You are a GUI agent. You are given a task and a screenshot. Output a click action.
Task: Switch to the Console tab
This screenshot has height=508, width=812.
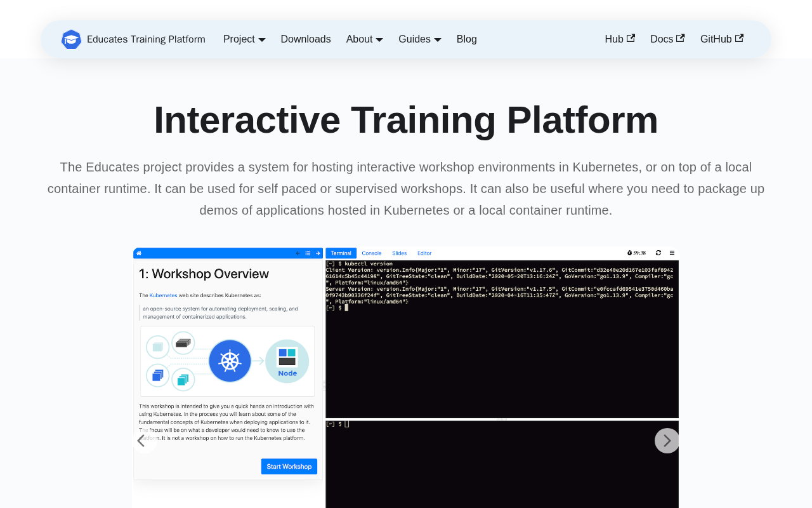coord(372,253)
